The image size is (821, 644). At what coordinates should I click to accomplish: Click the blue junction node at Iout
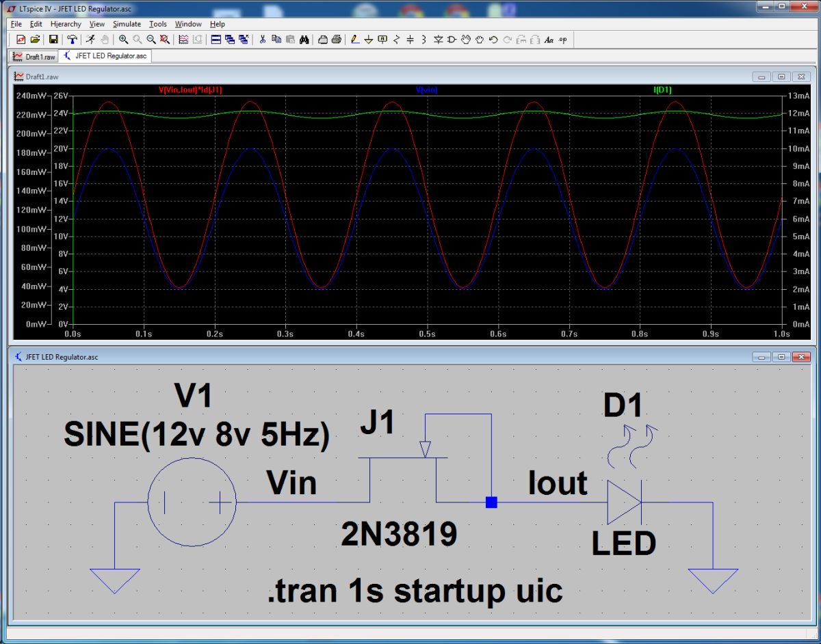pos(491,502)
